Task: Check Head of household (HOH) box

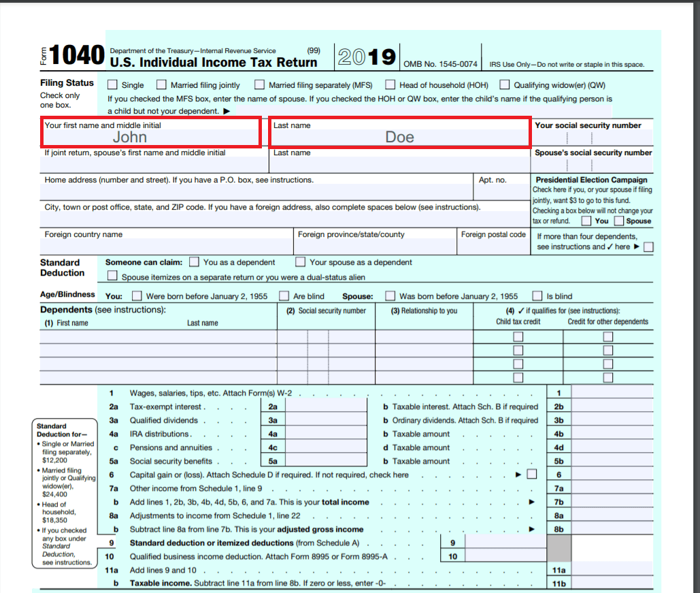Action: pyautogui.click(x=390, y=85)
